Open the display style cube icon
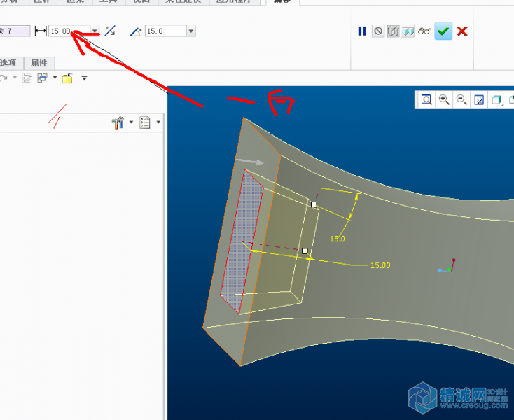Viewport: 514px width, 420px height. coord(496,99)
